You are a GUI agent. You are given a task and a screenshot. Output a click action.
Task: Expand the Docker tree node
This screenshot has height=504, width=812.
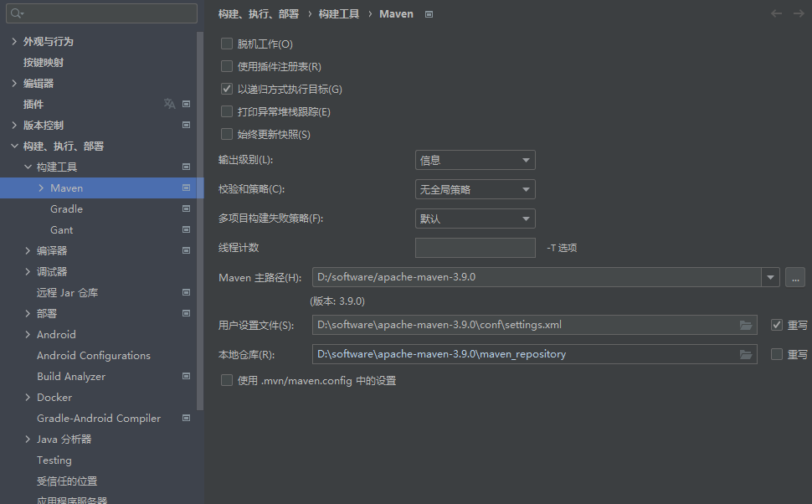28,398
